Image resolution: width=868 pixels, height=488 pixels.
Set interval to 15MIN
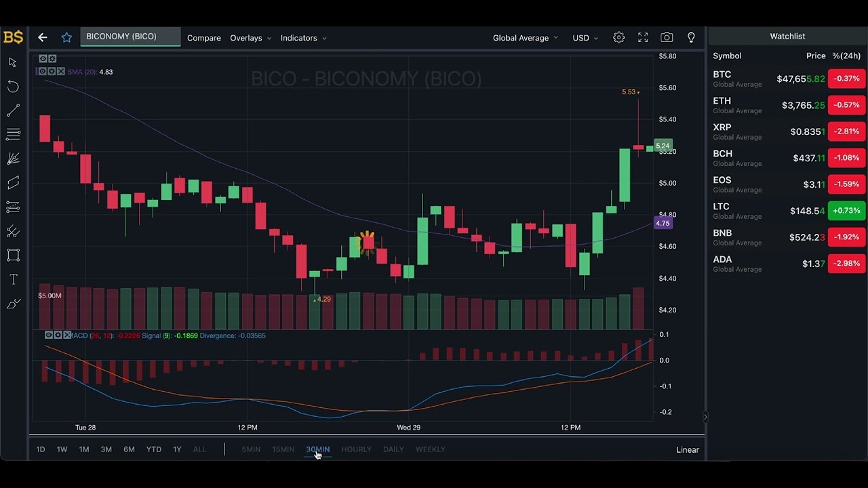[x=283, y=449]
